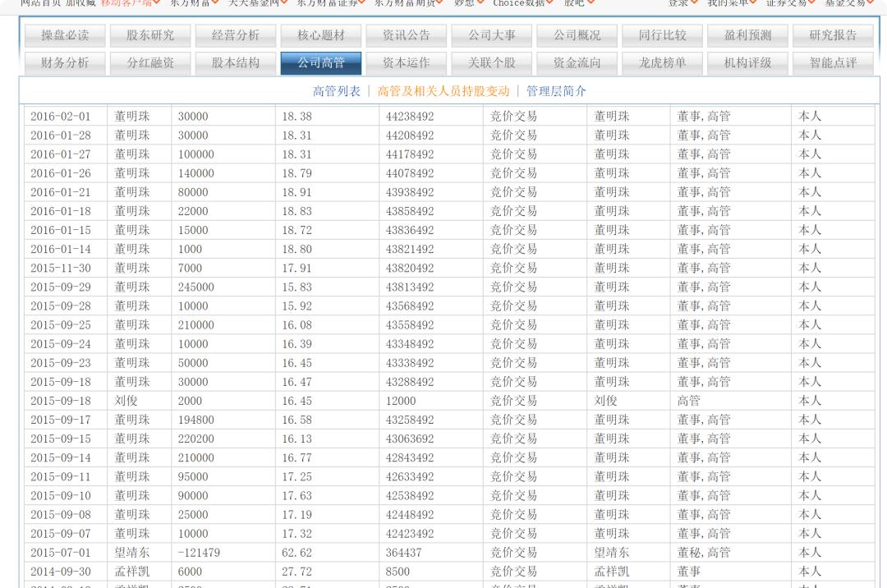The image size is (887, 588).
Task: Jump to the 管理层简介 section link
Action: coord(557,91)
